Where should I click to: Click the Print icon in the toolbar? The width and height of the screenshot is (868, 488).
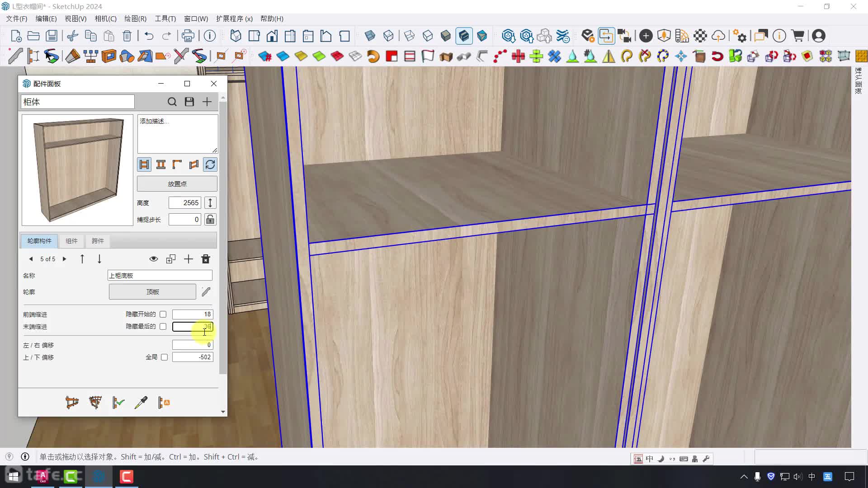click(188, 36)
